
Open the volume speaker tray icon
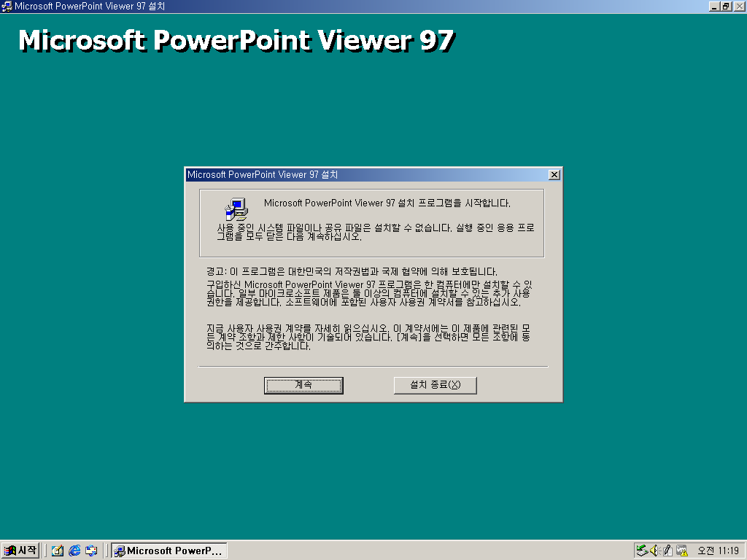pos(655,551)
